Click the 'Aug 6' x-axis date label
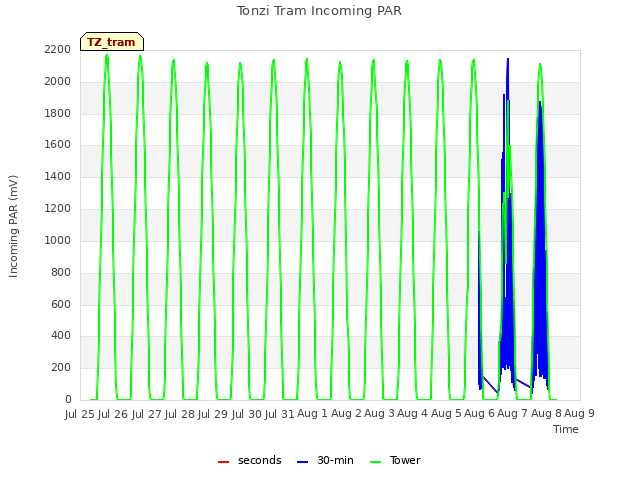The width and height of the screenshot is (640, 480). pyautogui.click(x=480, y=414)
